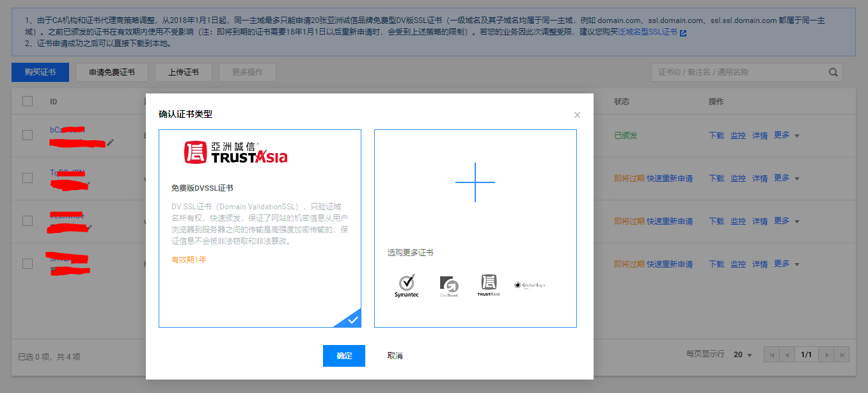Click the 免费版DVSSL证书 title
Viewport: 868px width, 393px height.
tap(202, 188)
